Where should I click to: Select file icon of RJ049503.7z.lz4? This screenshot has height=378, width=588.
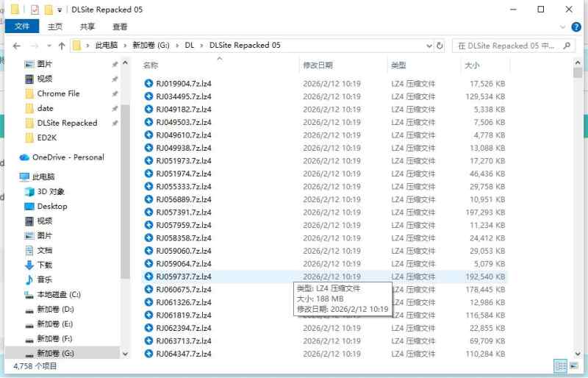(x=148, y=122)
